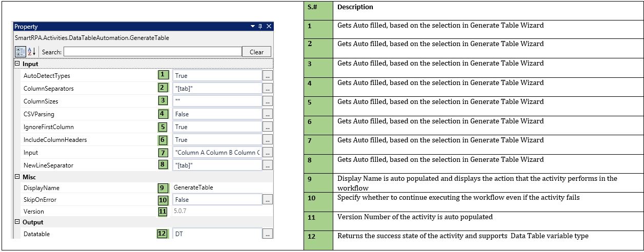The width and height of the screenshot is (644, 252).
Task: Close the Property panel
Action: pyautogui.click(x=269, y=27)
